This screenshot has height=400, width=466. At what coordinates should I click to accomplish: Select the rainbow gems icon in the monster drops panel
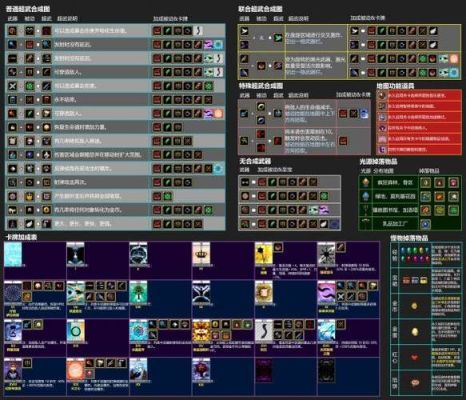414,254
